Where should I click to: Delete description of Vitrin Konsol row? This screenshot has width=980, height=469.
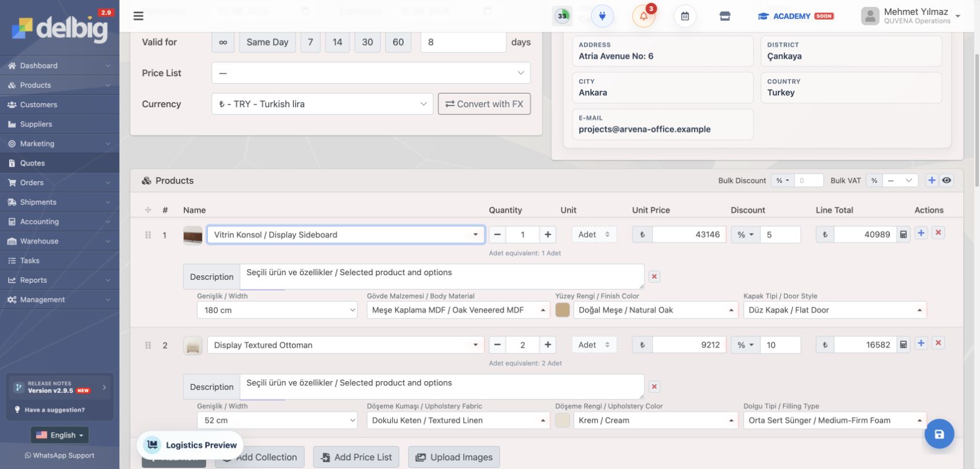(x=654, y=277)
